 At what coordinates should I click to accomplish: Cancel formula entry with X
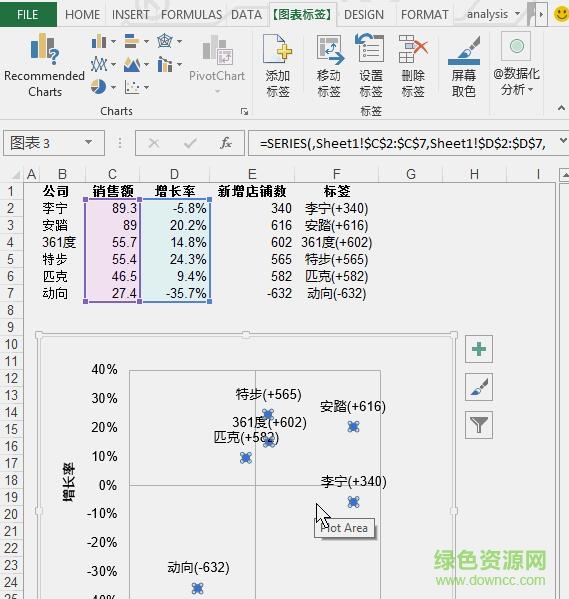click(x=154, y=143)
